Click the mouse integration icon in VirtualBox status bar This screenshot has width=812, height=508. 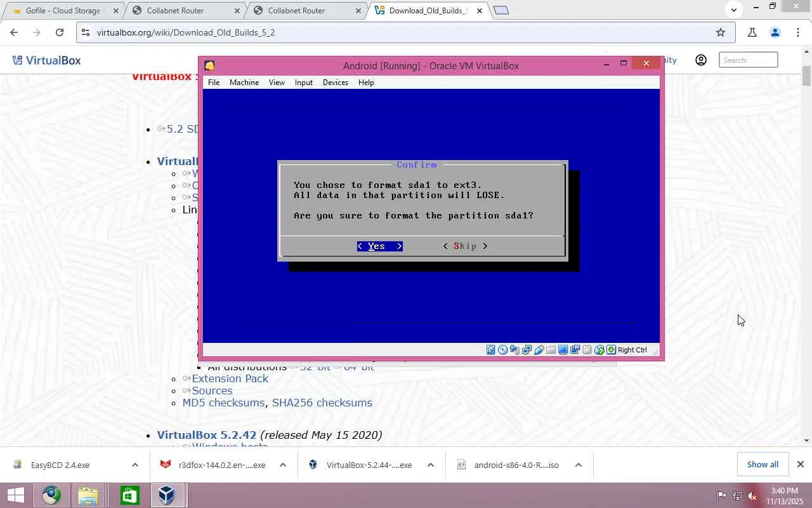click(599, 350)
